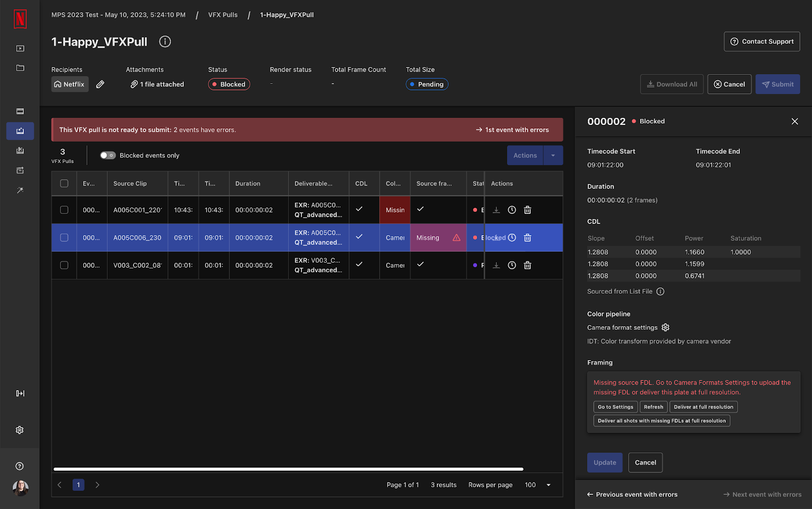812x509 pixels.
Task: Jump to 1st event with errors link
Action: click(x=512, y=130)
